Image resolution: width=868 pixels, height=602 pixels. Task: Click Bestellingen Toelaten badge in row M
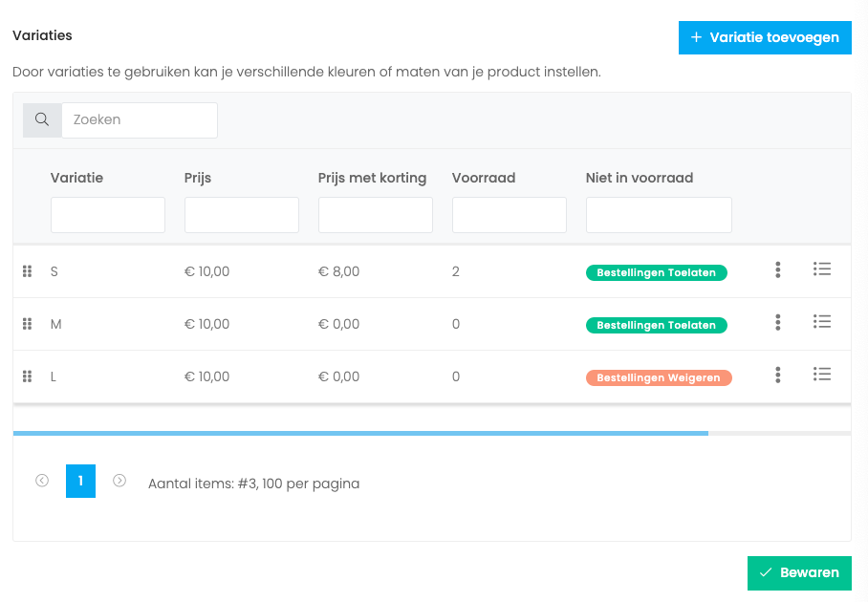657,325
